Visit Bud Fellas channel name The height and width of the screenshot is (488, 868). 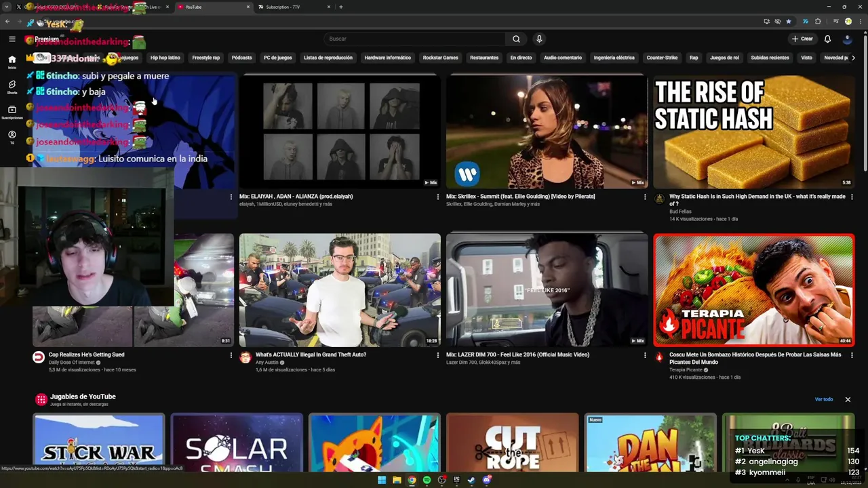tap(680, 211)
